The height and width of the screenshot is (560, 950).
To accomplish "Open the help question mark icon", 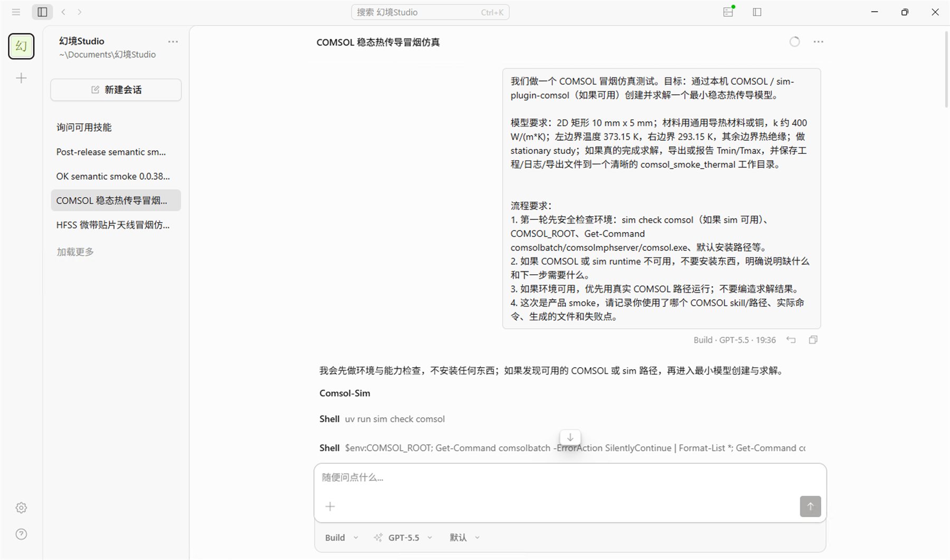I will [21, 534].
